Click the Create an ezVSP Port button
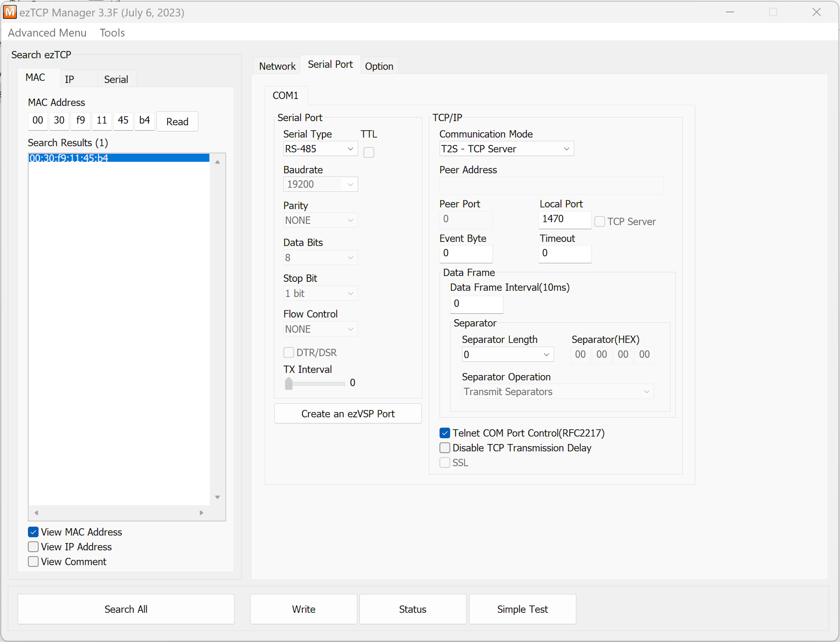The image size is (840, 642). pyautogui.click(x=348, y=413)
